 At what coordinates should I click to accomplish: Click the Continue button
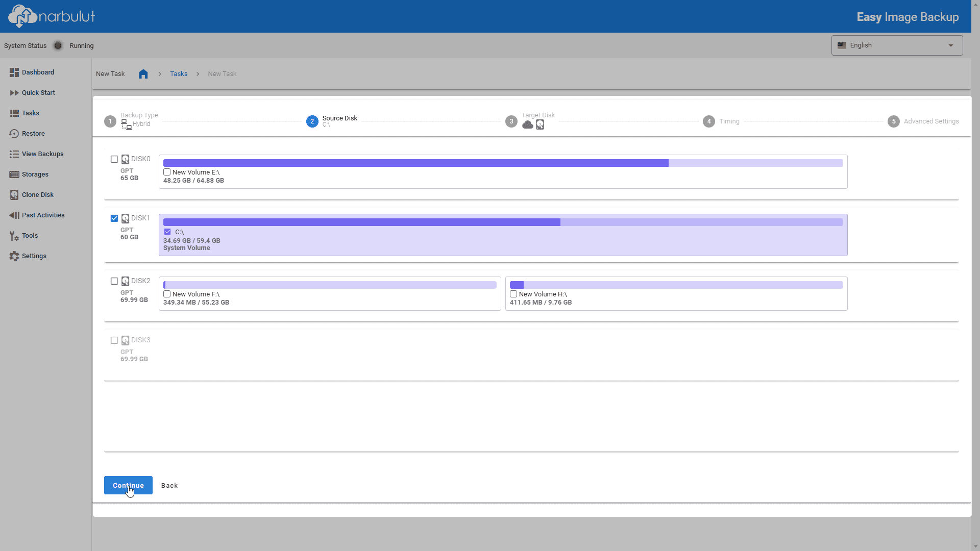tap(128, 485)
